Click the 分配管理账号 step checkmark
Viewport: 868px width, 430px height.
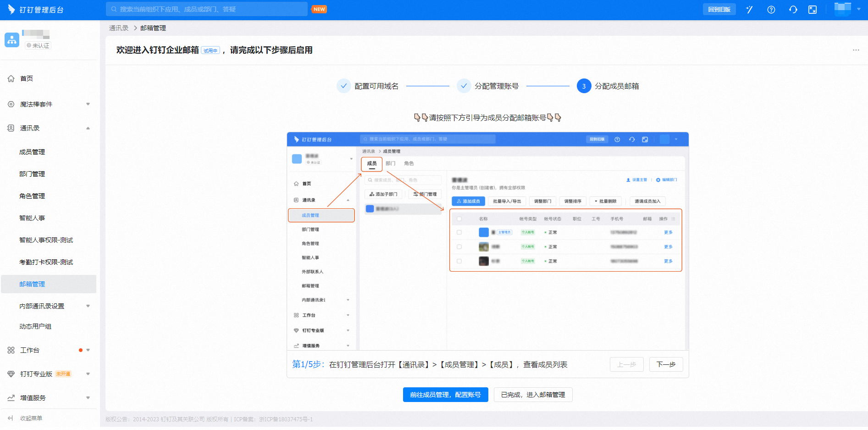464,86
